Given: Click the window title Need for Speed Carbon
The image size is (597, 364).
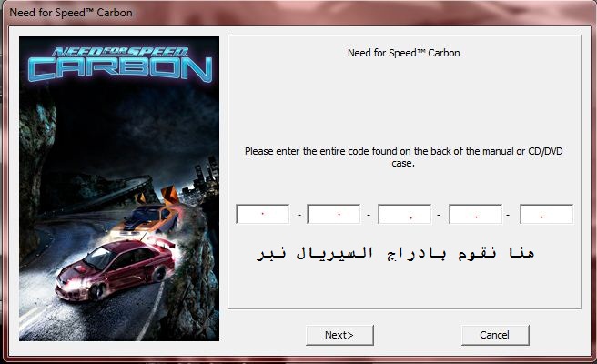Looking at the screenshot, I should (x=71, y=13).
